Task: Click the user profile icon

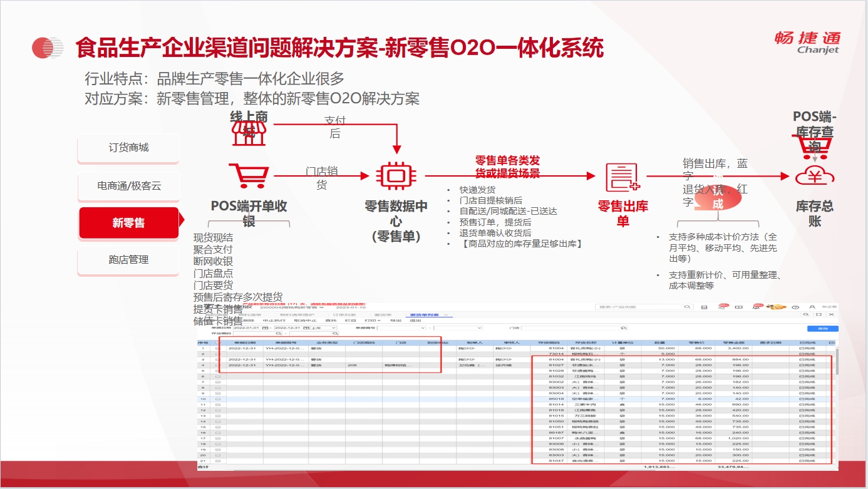Action: [812, 307]
